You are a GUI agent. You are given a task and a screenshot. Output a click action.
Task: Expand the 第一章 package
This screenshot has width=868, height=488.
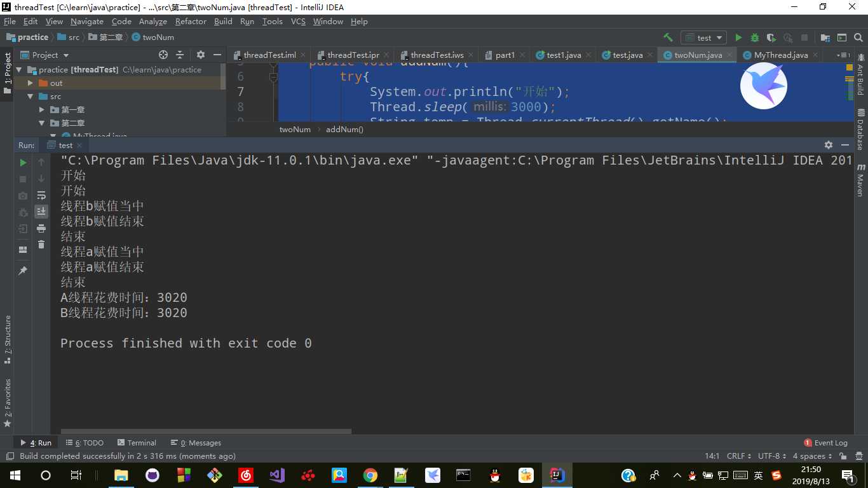pyautogui.click(x=42, y=110)
